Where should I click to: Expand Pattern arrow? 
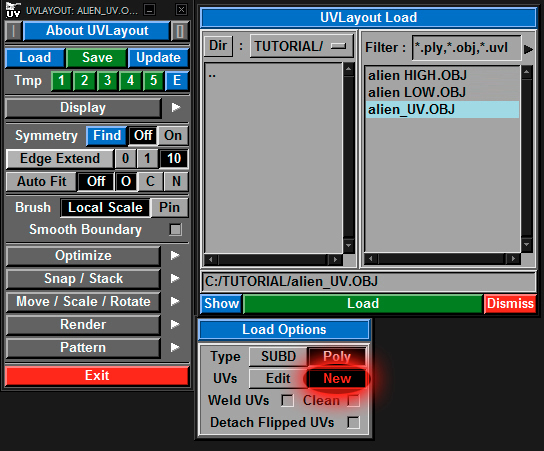point(175,348)
